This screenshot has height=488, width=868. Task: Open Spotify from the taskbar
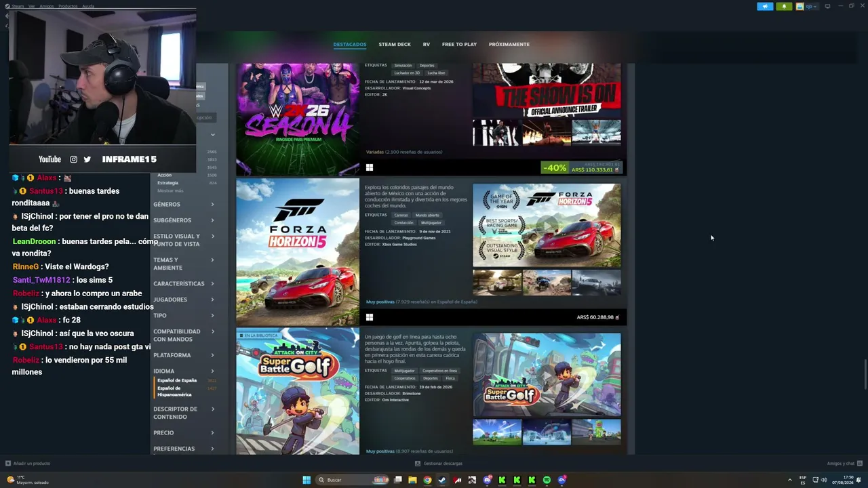[x=547, y=480]
